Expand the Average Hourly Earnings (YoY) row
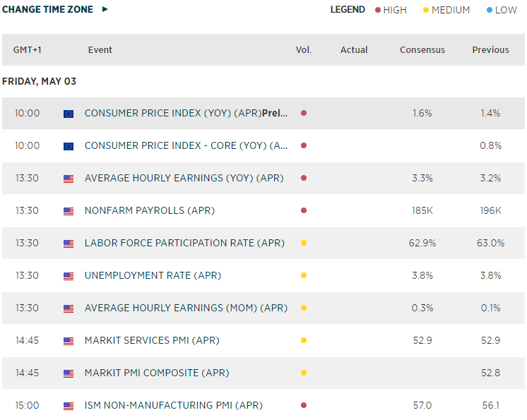Viewport: 527px width, 420px height. 184,178
